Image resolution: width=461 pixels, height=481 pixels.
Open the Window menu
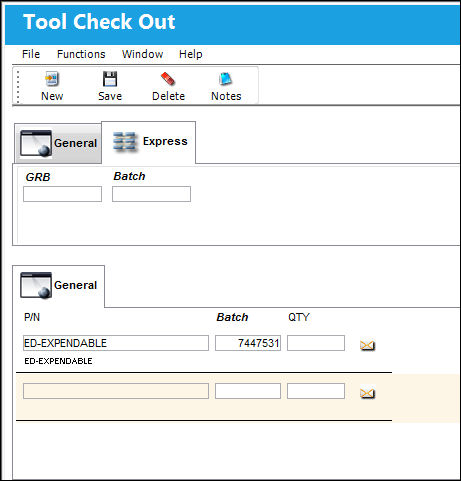(142, 54)
